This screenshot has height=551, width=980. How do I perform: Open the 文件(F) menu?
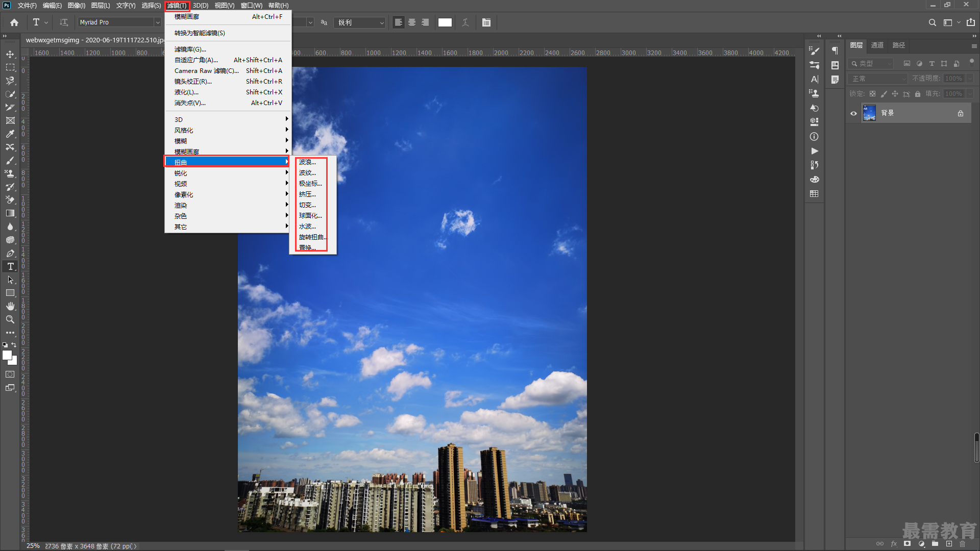coord(27,6)
